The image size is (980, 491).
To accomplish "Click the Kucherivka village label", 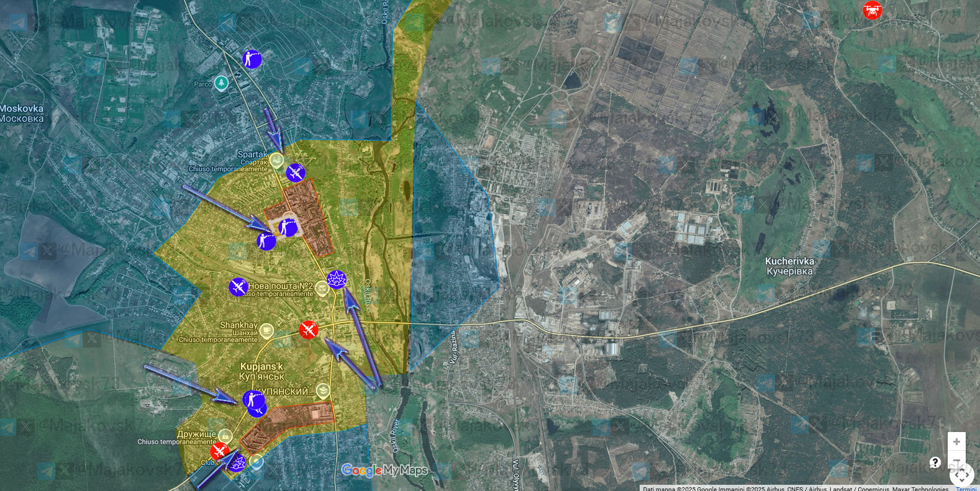I will click(x=789, y=266).
